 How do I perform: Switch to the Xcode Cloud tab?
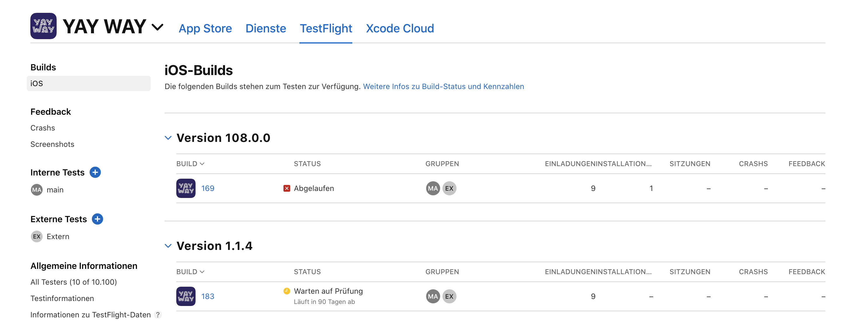click(x=400, y=28)
